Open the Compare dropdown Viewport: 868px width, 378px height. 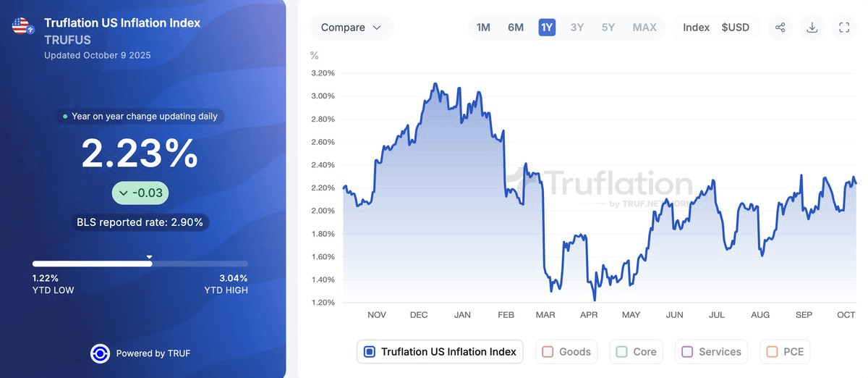click(352, 28)
